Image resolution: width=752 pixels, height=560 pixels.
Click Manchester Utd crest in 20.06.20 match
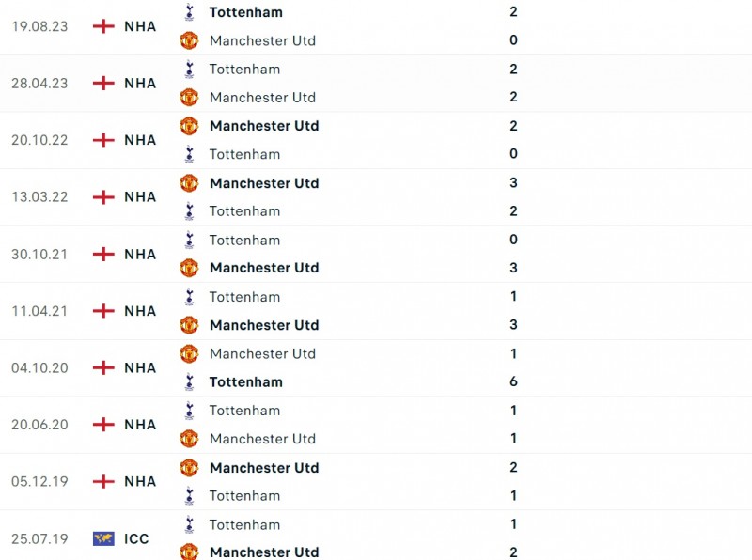(189, 439)
